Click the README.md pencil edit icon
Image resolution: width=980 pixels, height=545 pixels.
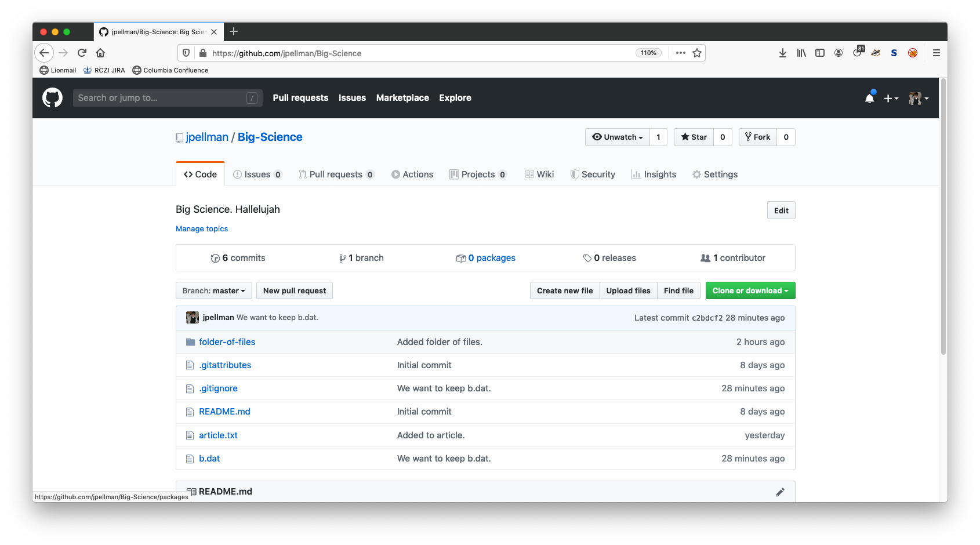780,492
